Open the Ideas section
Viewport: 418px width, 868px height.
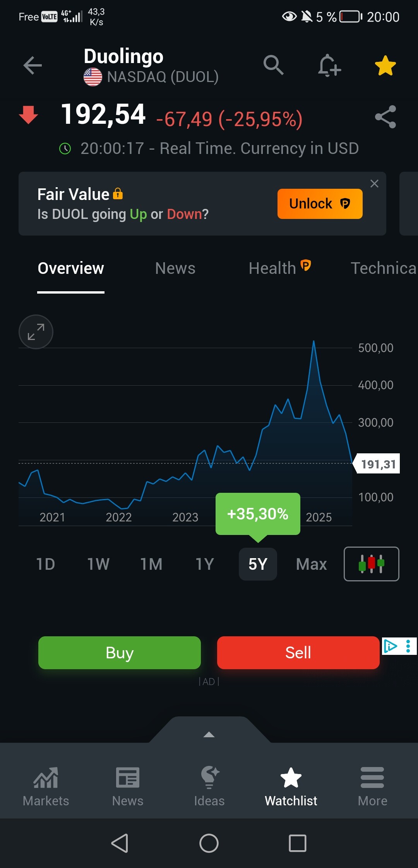(x=209, y=786)
